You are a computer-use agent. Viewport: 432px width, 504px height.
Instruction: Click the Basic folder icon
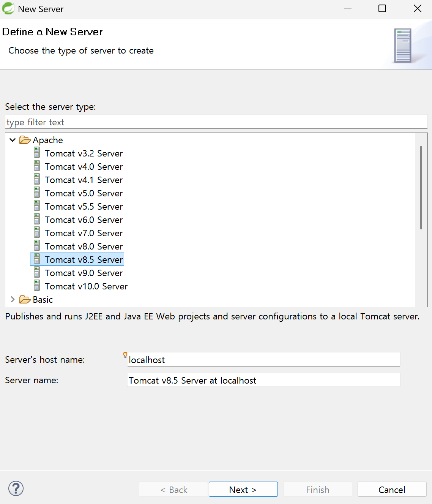tap(25, 300)
